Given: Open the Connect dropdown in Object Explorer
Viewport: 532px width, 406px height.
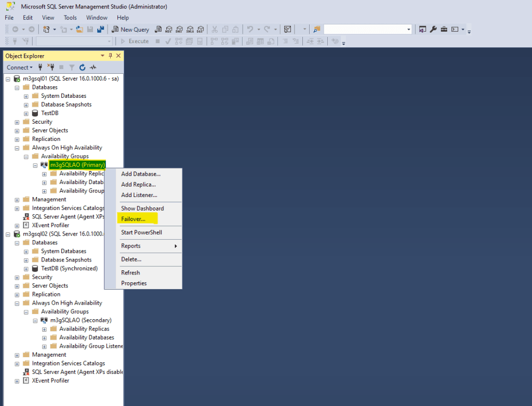Looking at the screenshot, I should pos(20,67).
